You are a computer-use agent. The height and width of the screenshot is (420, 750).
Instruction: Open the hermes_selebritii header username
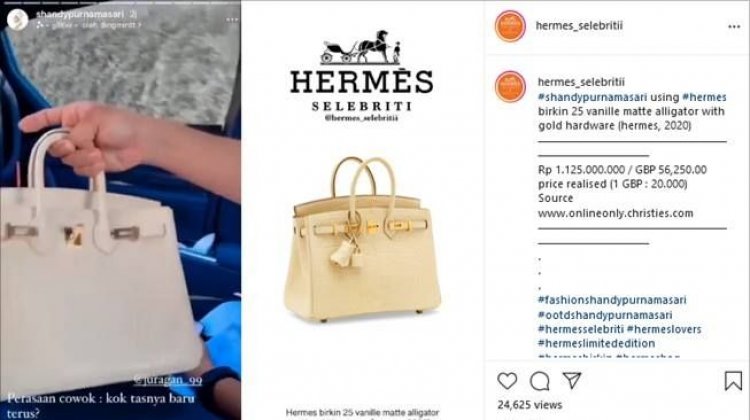coord(579,26)
